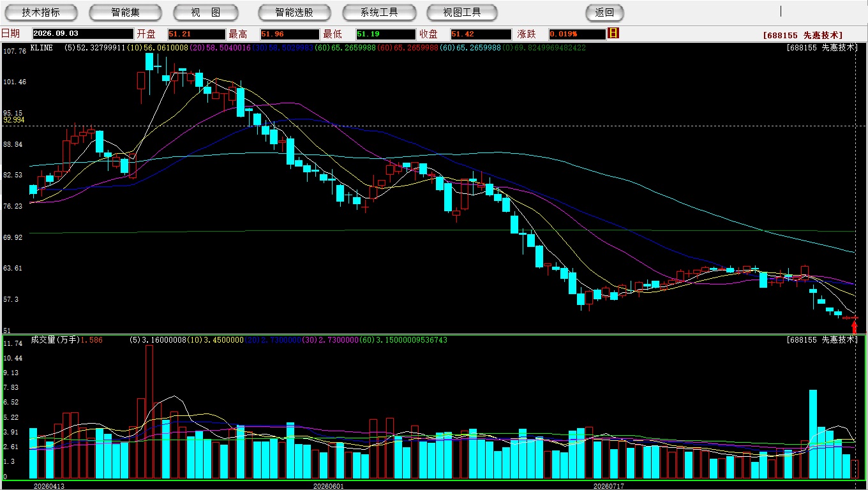Click the 107.76 price axis label
Screen dimensions: 868x490
click(15, 52)
